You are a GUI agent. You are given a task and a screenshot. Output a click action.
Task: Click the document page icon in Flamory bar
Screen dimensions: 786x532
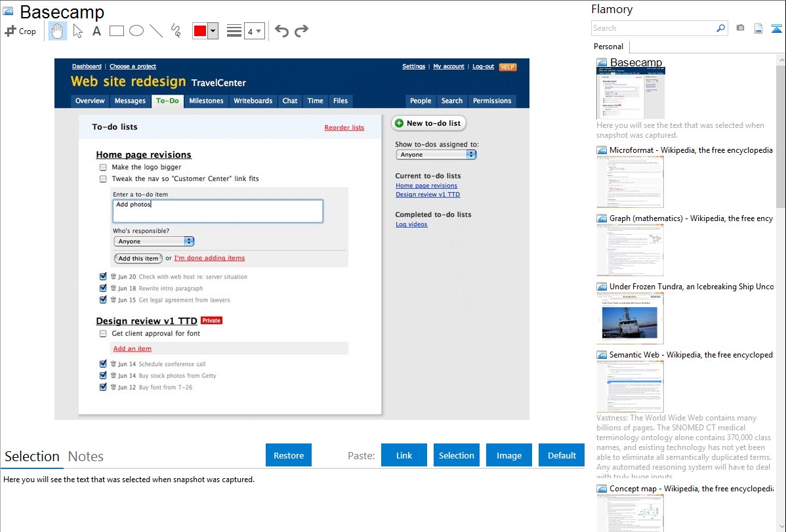758,28
